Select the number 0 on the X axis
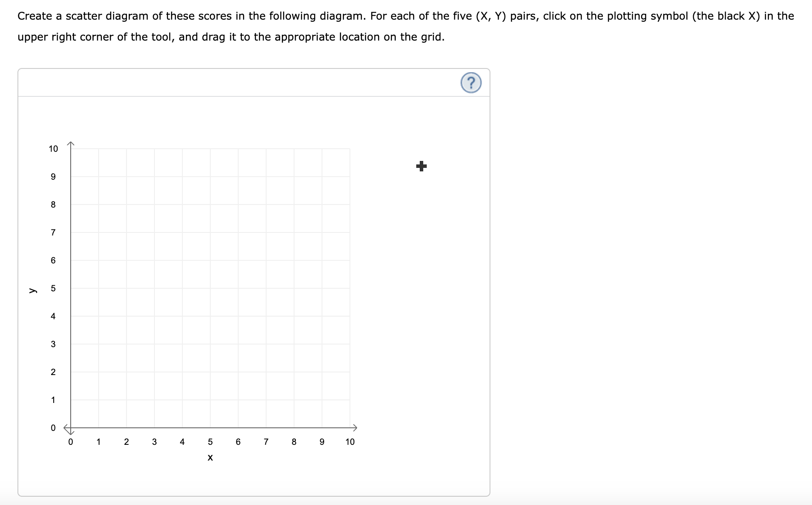 tap(71, 442)
